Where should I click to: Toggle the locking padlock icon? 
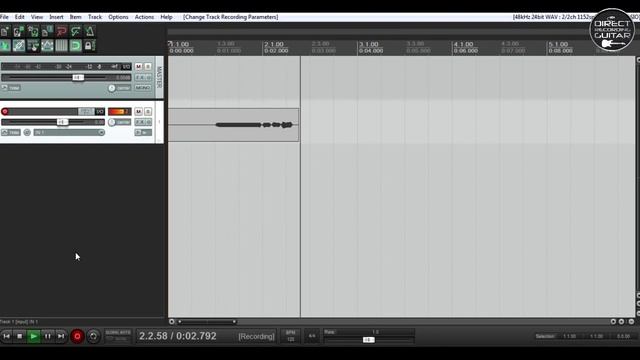click(90, 45)
